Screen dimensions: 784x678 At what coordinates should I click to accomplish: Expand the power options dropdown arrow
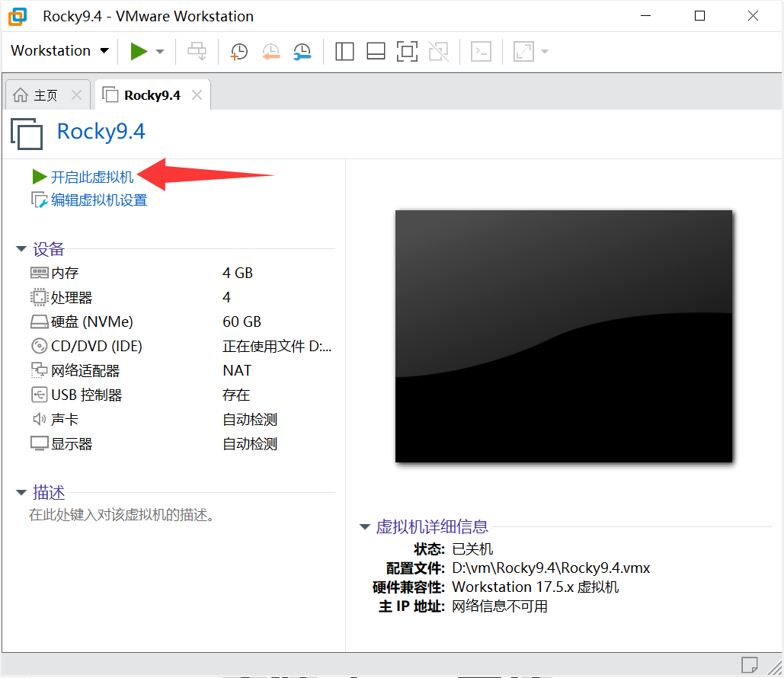[x=160, y=52]
